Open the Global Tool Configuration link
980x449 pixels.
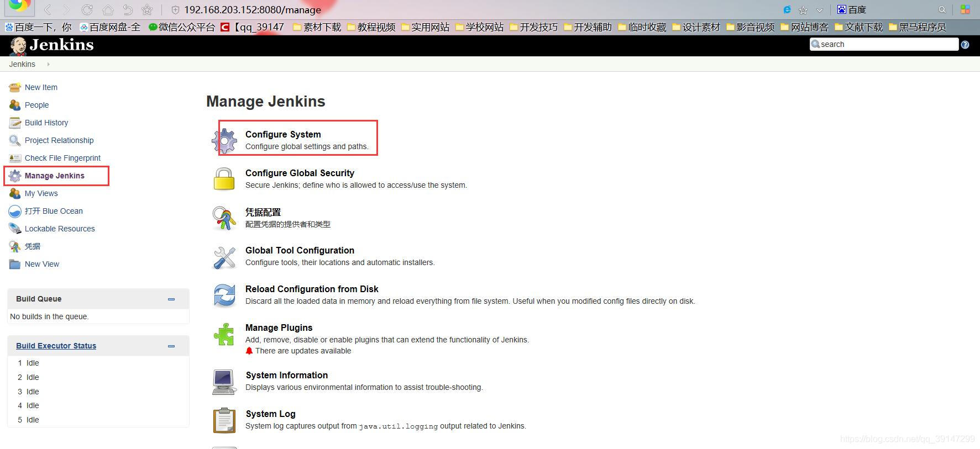[300, 250]
